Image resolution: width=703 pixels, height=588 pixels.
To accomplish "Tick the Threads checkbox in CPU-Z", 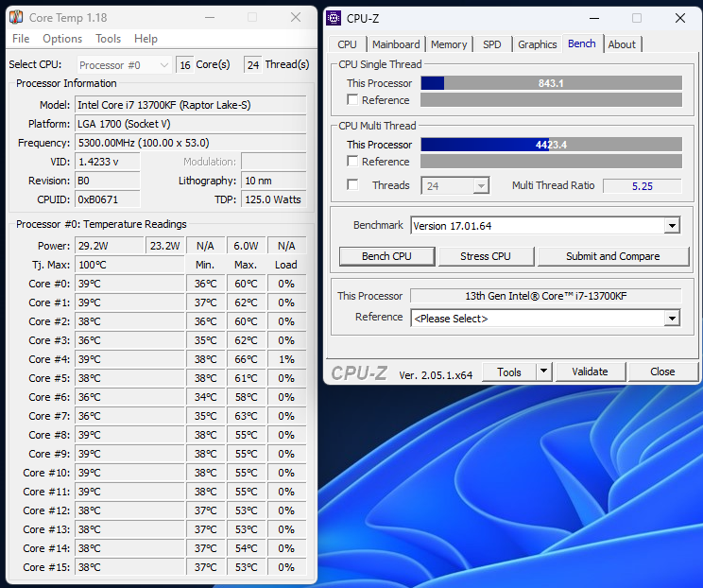I will [x=352, y=184].
